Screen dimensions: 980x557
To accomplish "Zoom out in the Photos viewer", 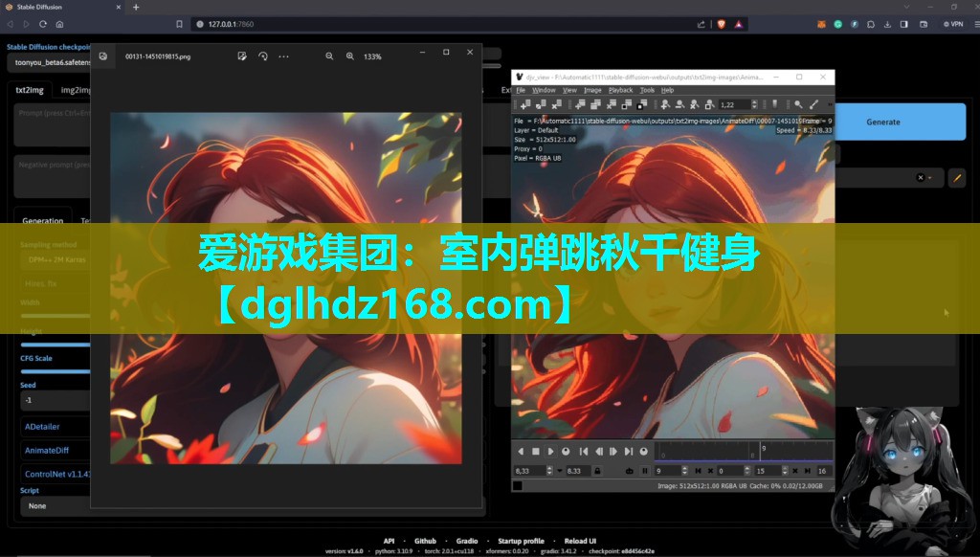I will [x=329, y=56].
